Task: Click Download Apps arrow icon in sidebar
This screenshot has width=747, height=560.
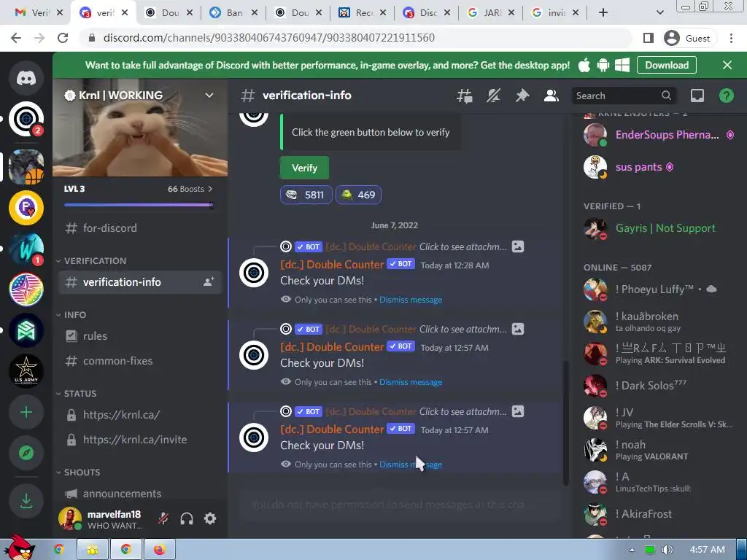Action: 26,501
